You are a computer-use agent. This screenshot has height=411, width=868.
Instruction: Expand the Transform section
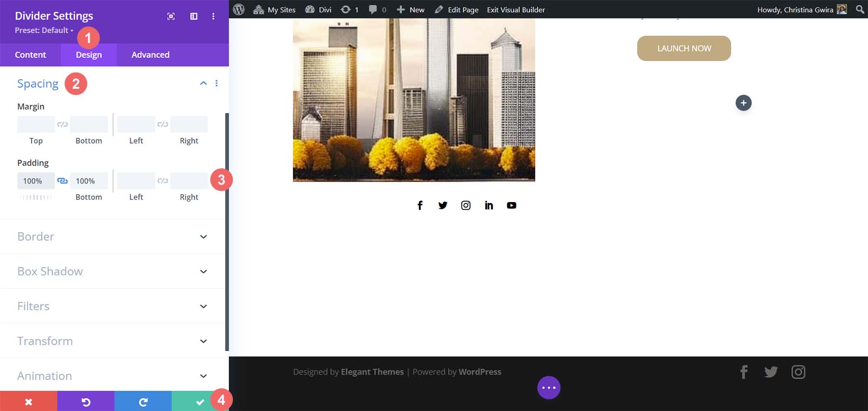tap(113, 341)
